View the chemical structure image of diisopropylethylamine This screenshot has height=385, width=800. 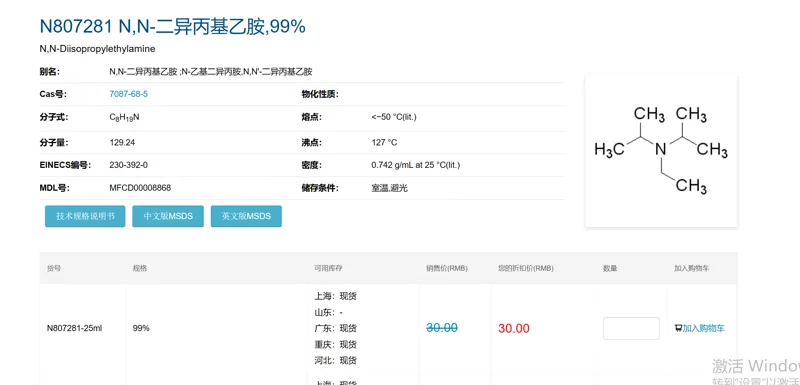661,151
